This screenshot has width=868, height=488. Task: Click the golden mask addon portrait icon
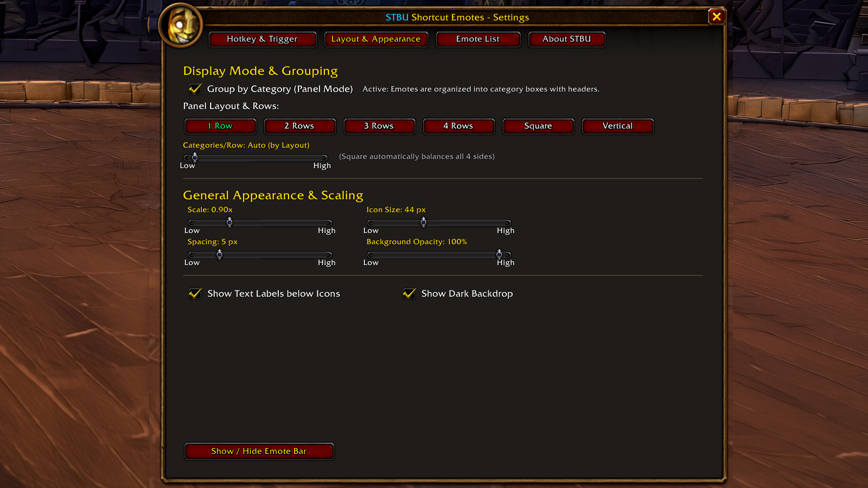tap(181, 25)
